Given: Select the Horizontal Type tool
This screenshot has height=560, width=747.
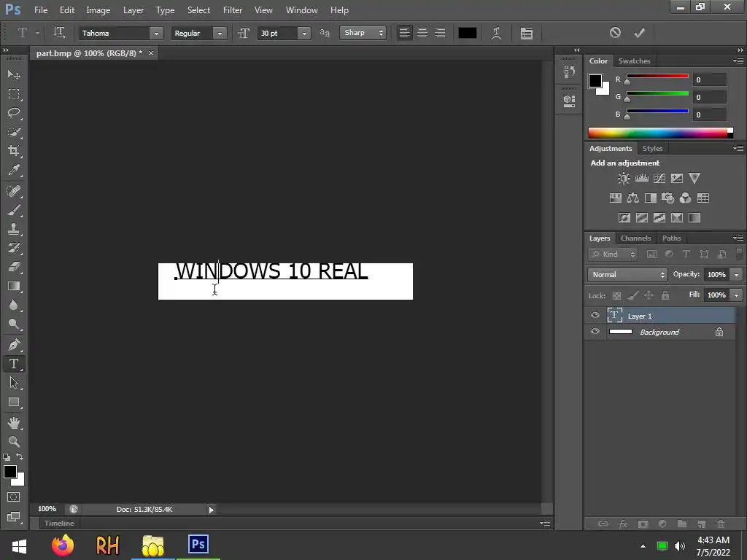Looking at the screenshot, I should coord(14,364).
